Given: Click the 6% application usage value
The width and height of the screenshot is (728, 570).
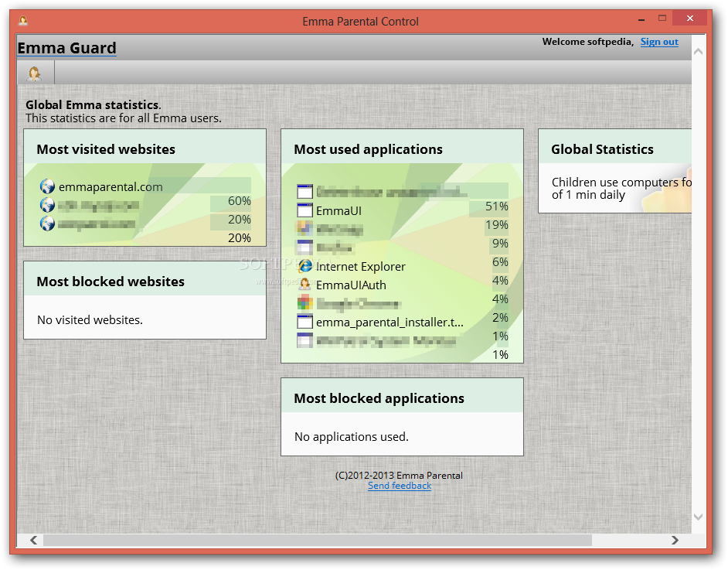Looking at the screenshot, I should pos(500,262).
